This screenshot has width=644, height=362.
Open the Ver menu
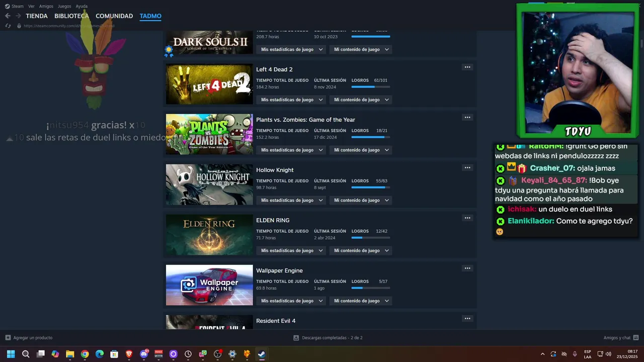click(31, 6)
